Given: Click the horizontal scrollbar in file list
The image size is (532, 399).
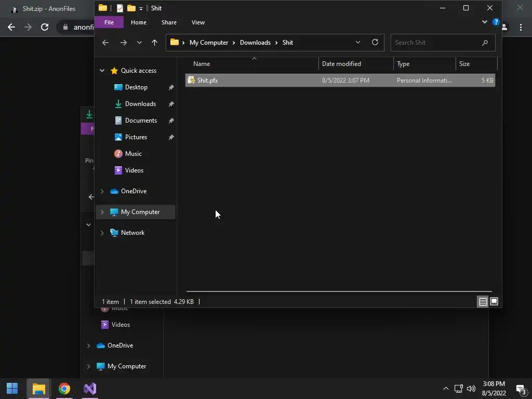Looking at the screenshot, I should pos(339,291).
